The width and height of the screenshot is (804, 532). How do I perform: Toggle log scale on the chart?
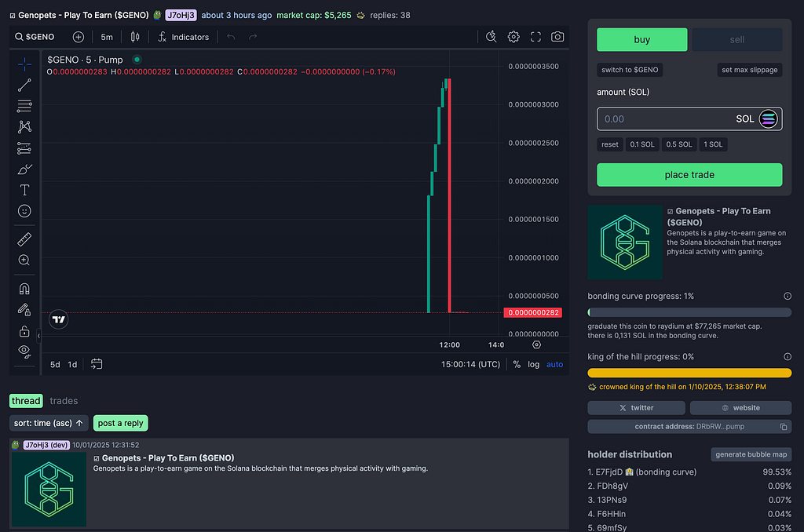533,364
